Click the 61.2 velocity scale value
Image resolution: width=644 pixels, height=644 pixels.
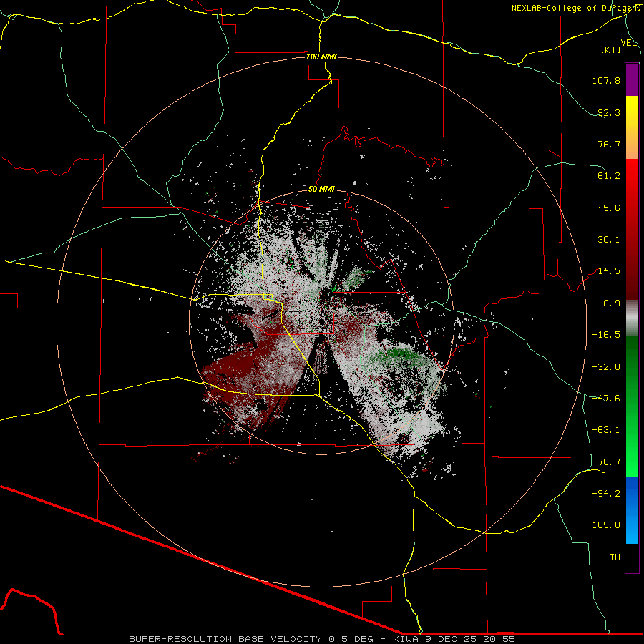click(x=609, y=176)
